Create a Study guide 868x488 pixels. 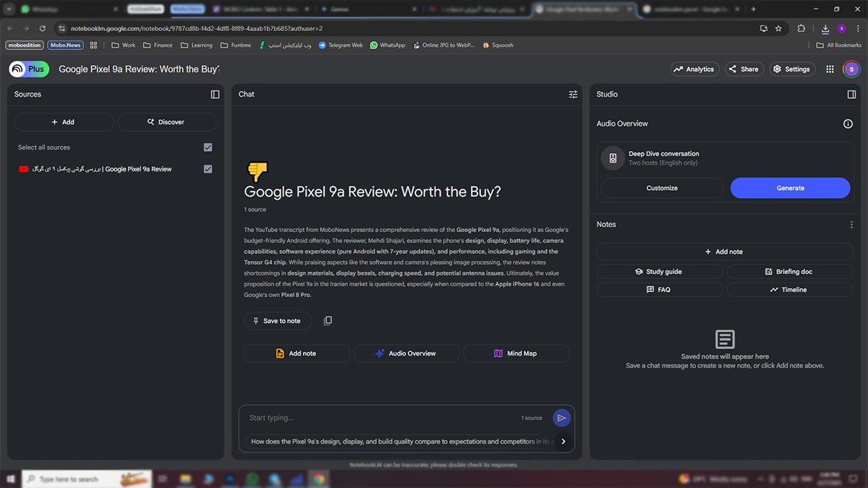[660, 272]
